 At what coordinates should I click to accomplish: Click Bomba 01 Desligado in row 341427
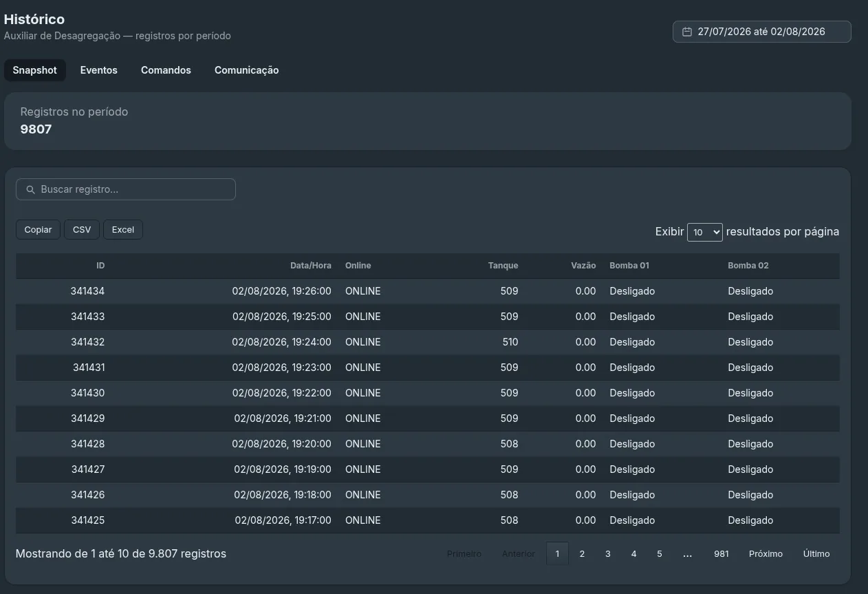point(632,469)
